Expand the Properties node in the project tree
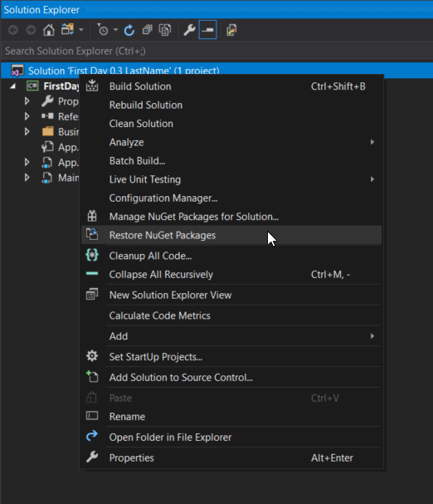The image size is (433, 504). pos(27,101)
